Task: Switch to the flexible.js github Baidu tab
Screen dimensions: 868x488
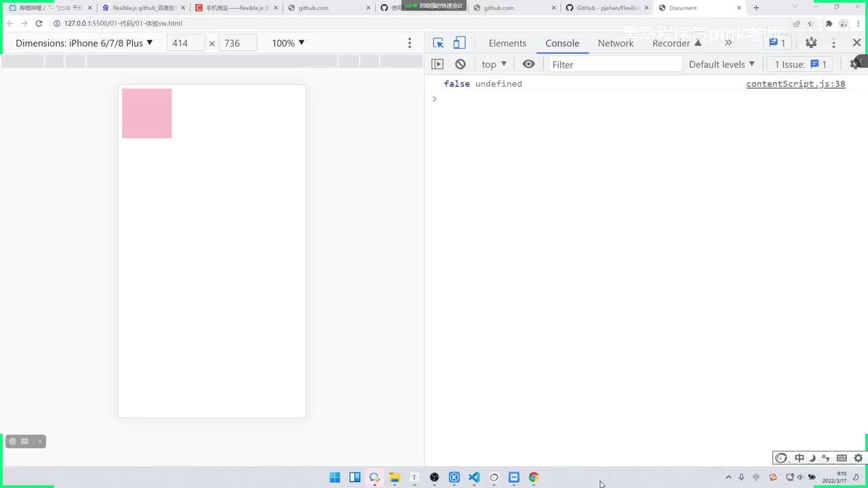Action: (x=144, y=8)
